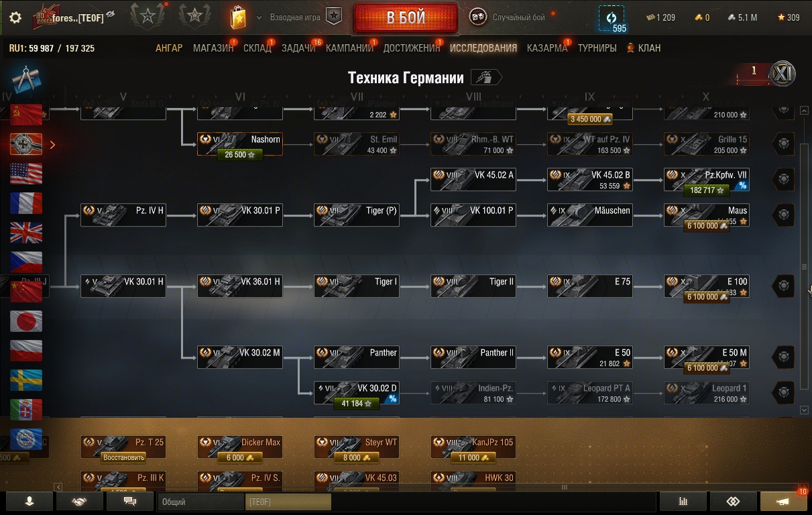Image resolution: width=812 pixels, height=515 pixels.
Task: Expand the platoon game mode dropdown
Action: click(259, 17)
